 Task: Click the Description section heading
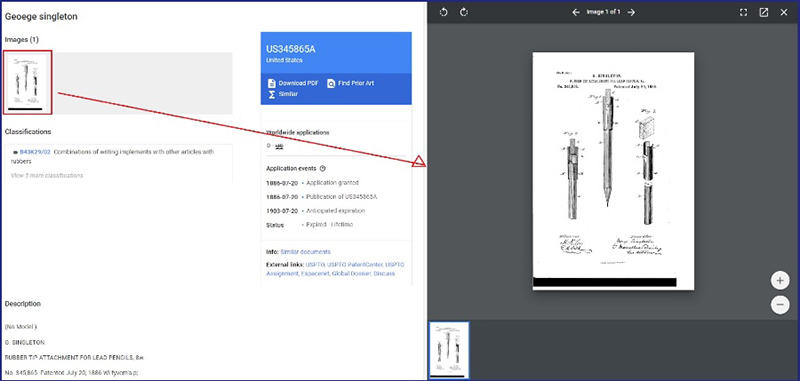[x=23, y=304]
